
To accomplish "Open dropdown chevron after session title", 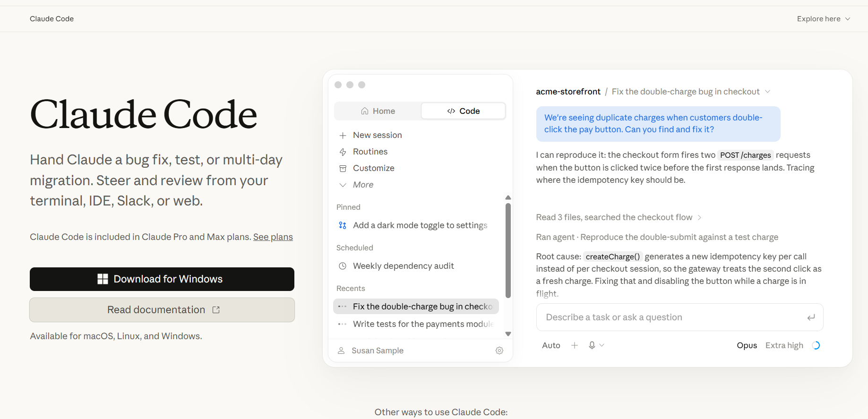I will [768, 92].
